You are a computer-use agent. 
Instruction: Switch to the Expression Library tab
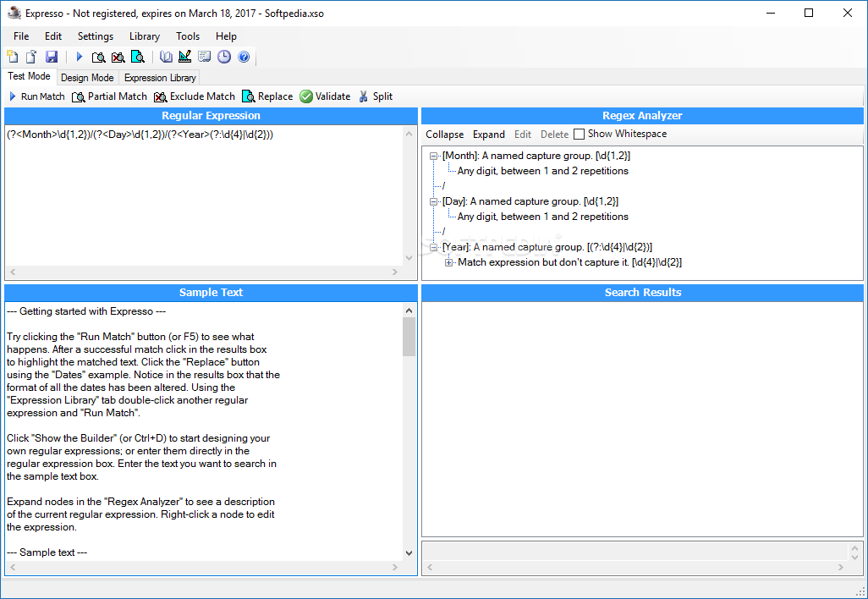point(160,78)
